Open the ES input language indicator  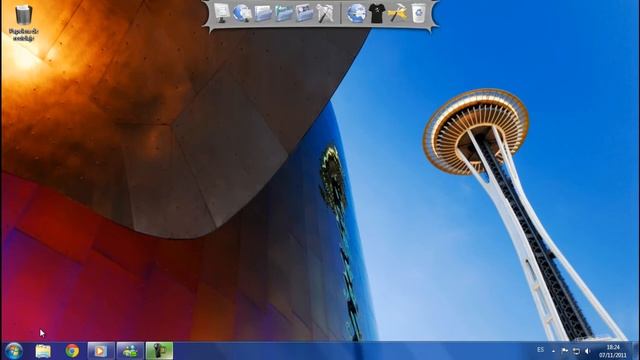pyautogui.click(x=540, y=350)
